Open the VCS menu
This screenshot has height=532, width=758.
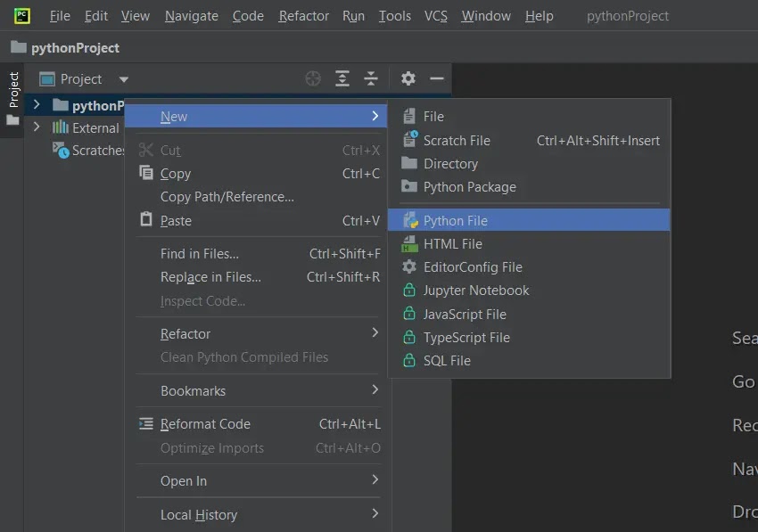coord(436,16)
